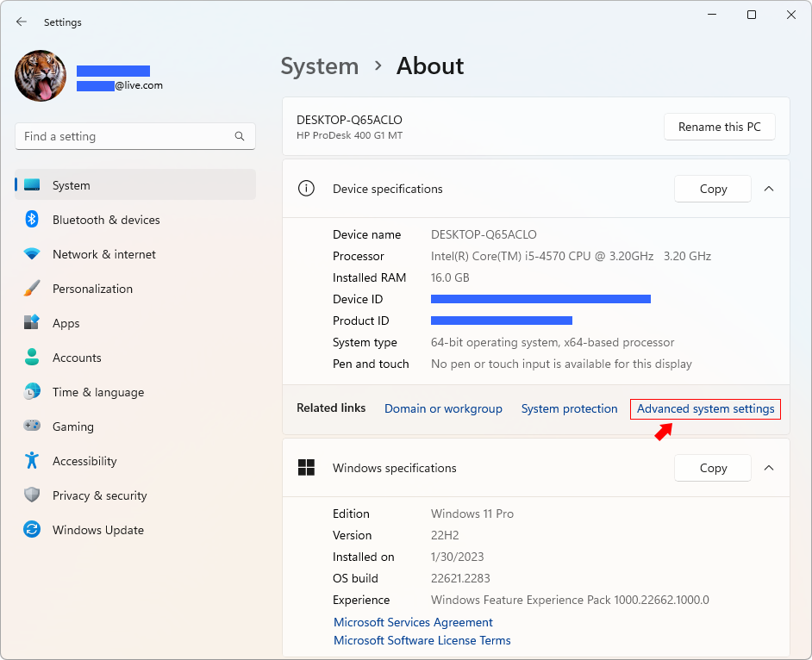The image size is (812, 660).
Task: Select the System monitor icon
Action: coord(32,184)
